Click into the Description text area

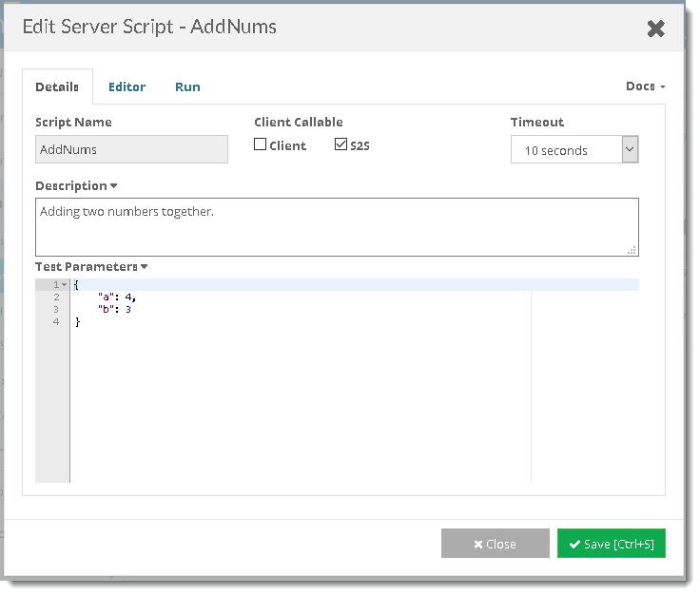[x=336, y=227]
